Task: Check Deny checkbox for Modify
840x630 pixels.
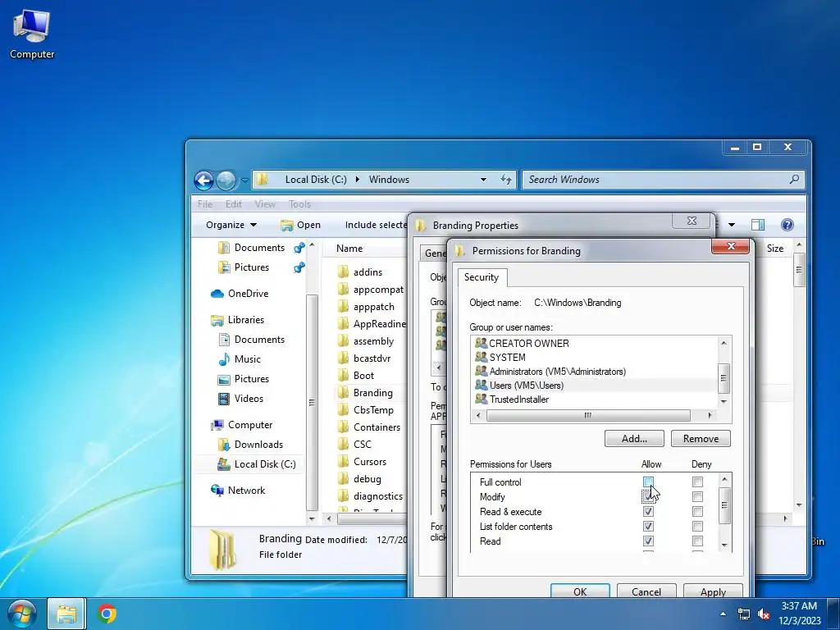Action: click(697, 496)
